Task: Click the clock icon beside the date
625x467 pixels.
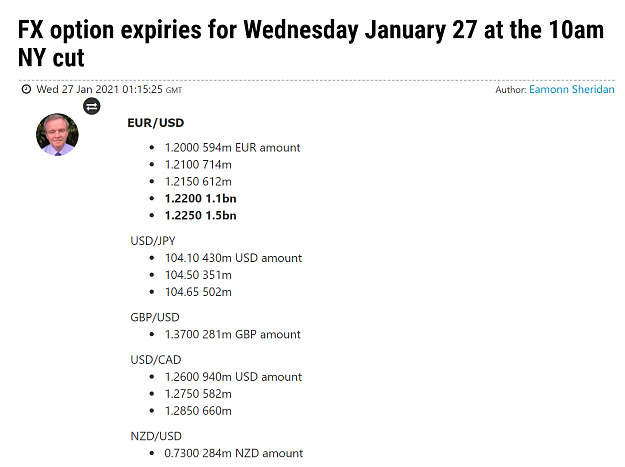Action: [x=26, y=89]
